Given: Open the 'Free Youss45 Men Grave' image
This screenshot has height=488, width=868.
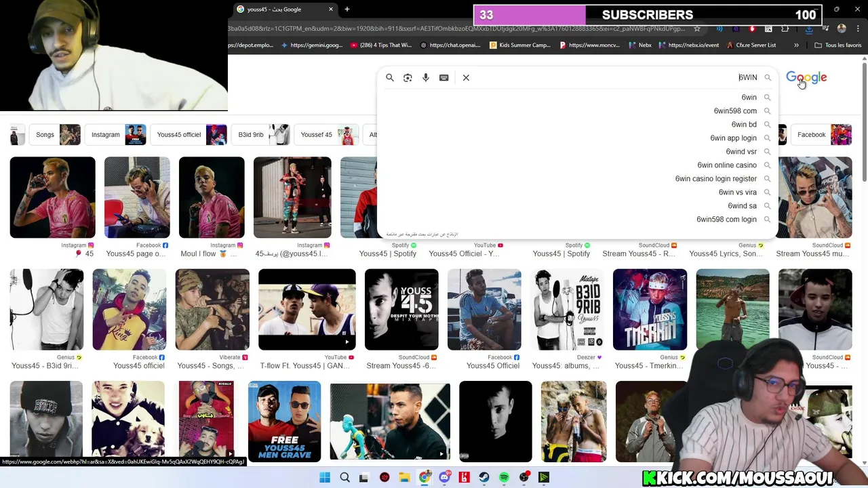Looking at the screenshot, I should [284, 421].
